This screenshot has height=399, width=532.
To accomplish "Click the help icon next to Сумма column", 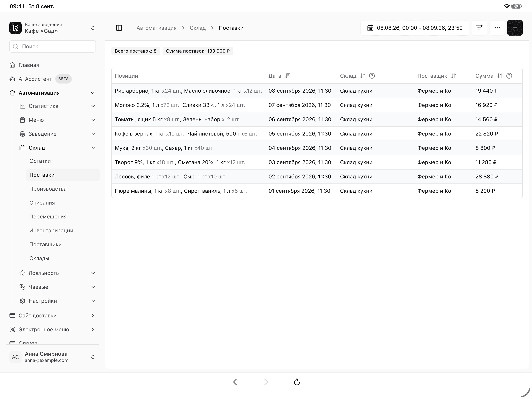I will point(509,76).
